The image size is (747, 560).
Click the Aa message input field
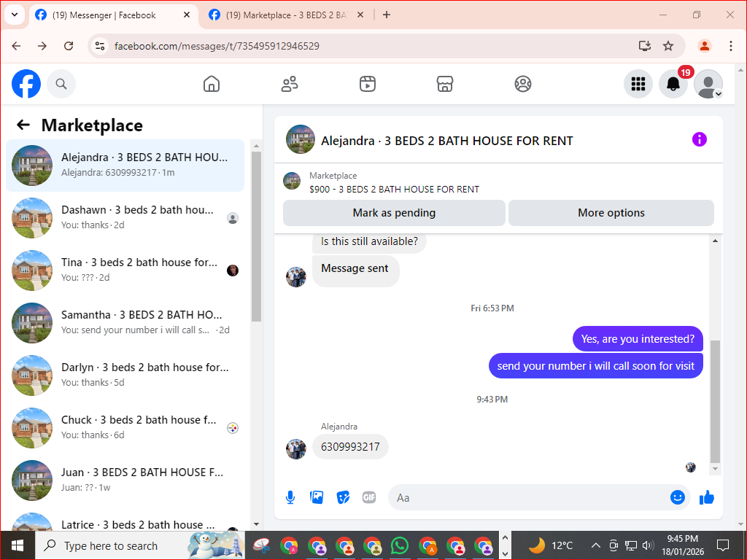point(529,497)
